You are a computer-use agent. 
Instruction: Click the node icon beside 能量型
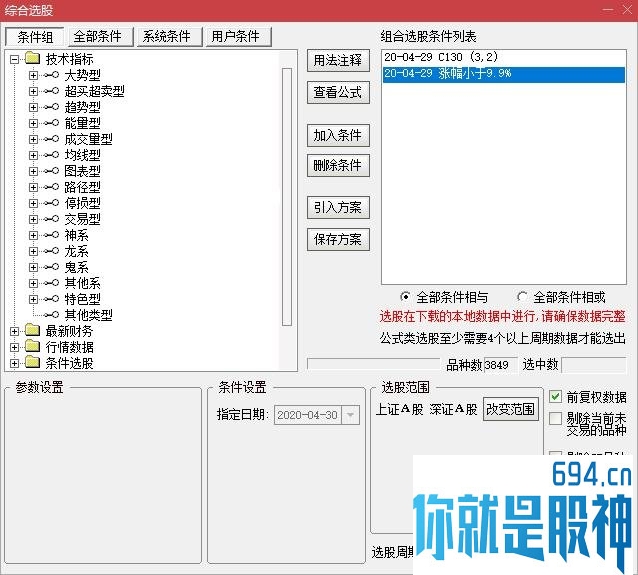(x=51, y=123)
